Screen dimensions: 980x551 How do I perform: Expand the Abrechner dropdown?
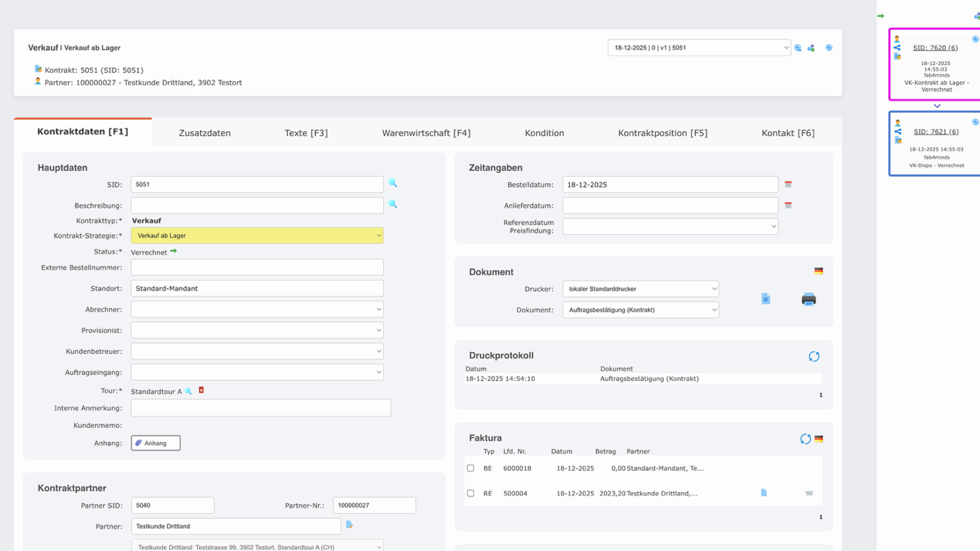(256, 309)
